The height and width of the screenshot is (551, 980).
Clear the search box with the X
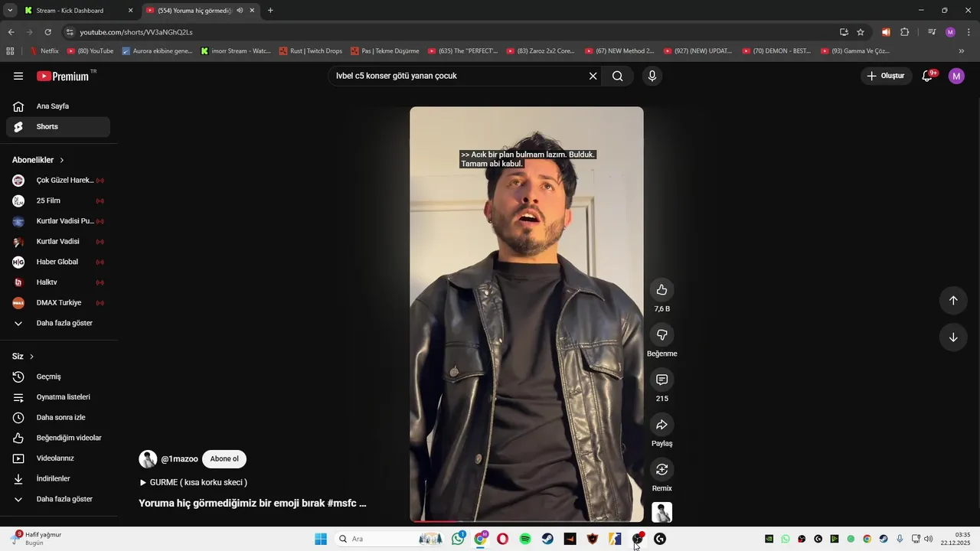pos(593,76)
